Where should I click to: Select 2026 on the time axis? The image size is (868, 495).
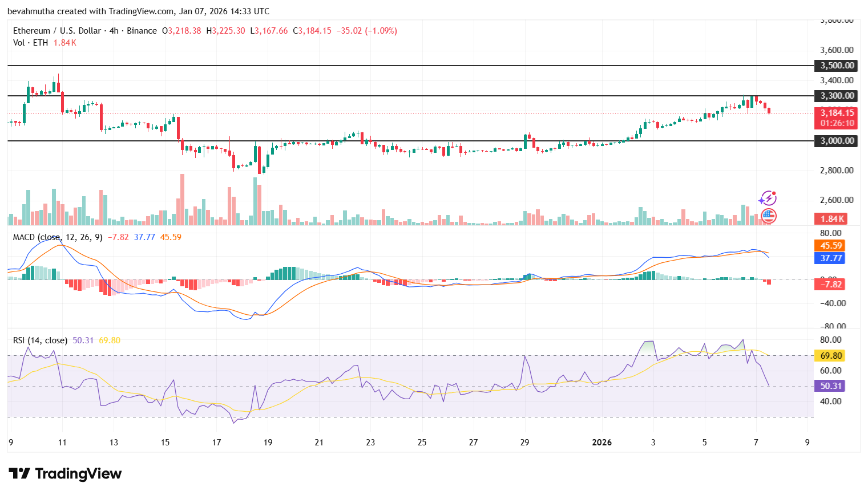[602, 442]
